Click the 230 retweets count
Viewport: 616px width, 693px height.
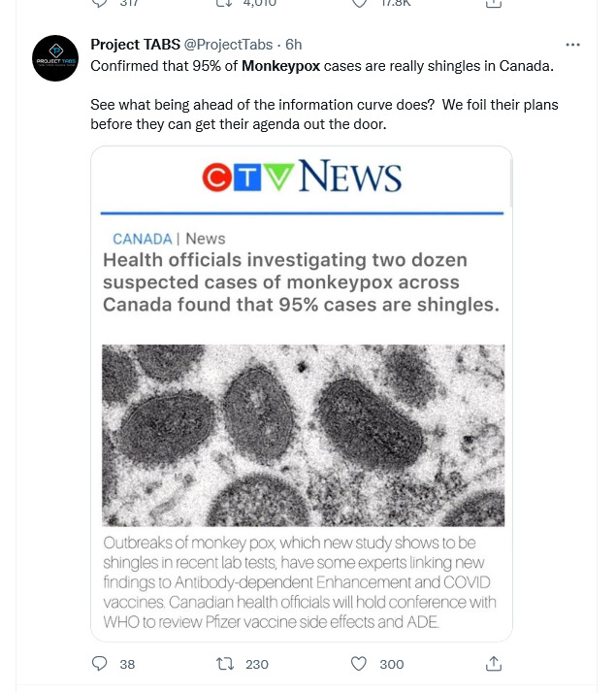(256, 664)
